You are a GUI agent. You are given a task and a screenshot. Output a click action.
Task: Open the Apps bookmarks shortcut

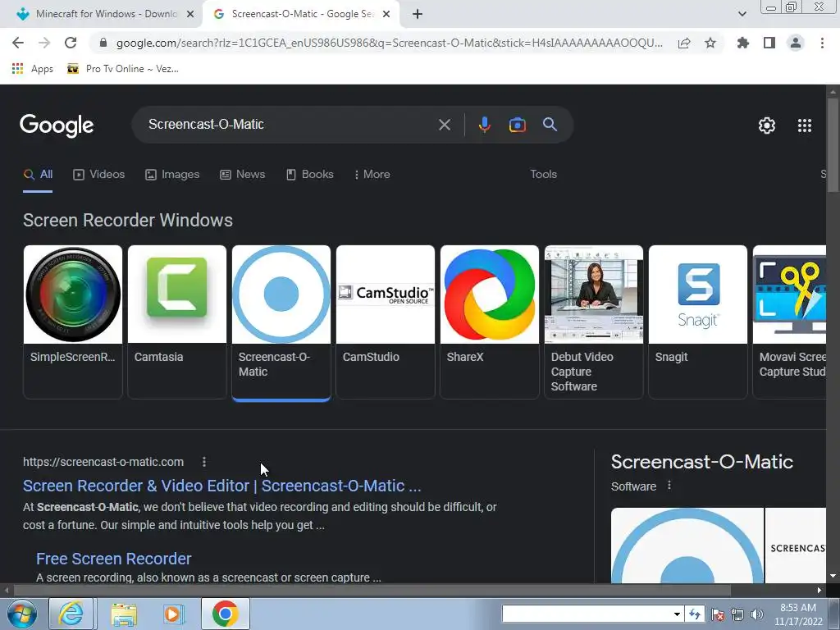pos(32,69)
